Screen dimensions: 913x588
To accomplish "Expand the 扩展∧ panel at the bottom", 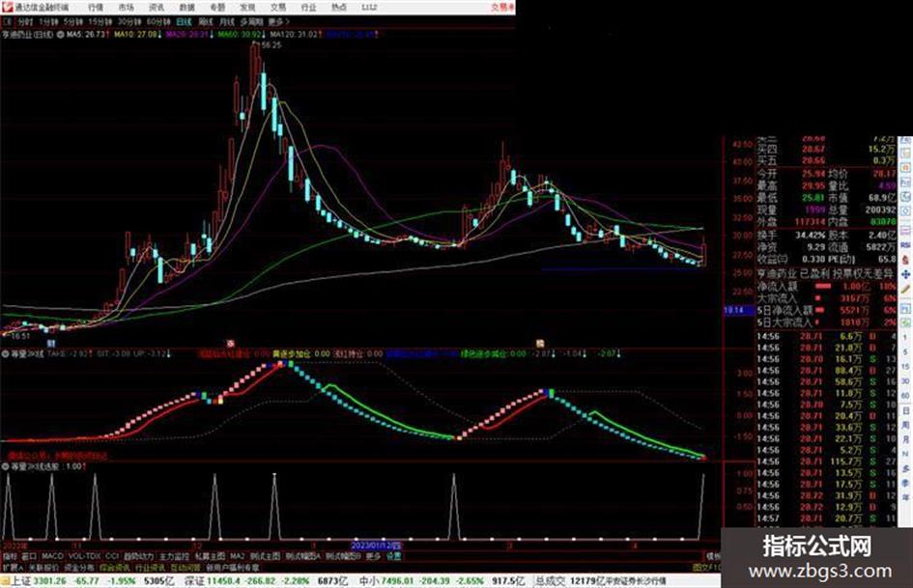I will [x=13, y=567].
